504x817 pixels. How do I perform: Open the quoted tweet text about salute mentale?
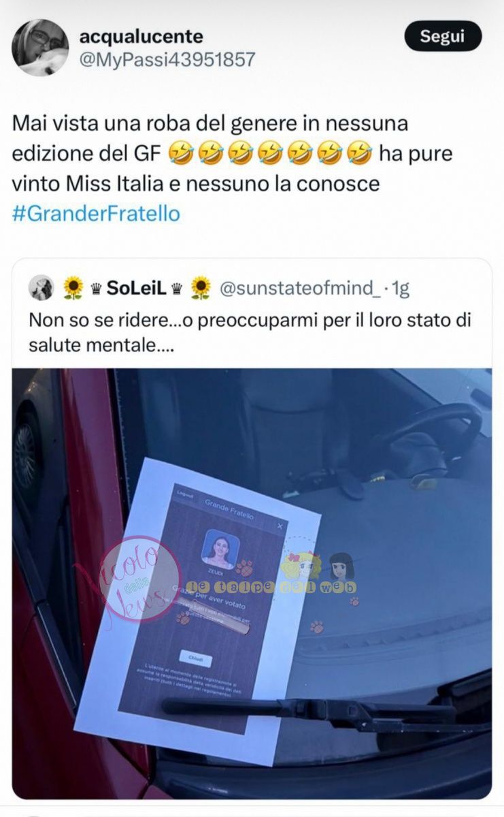click(250, 332)
